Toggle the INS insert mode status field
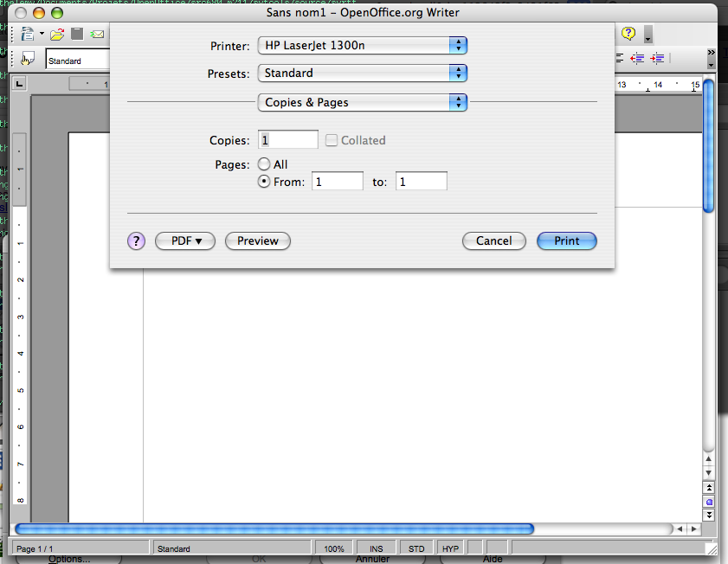The width and height of the screenshot is (728, 564). (x=376, y=548)
